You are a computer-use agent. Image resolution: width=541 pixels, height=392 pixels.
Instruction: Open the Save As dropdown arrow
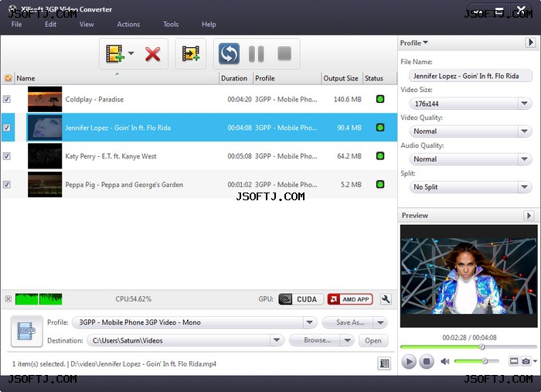click(x=380, y=322)
